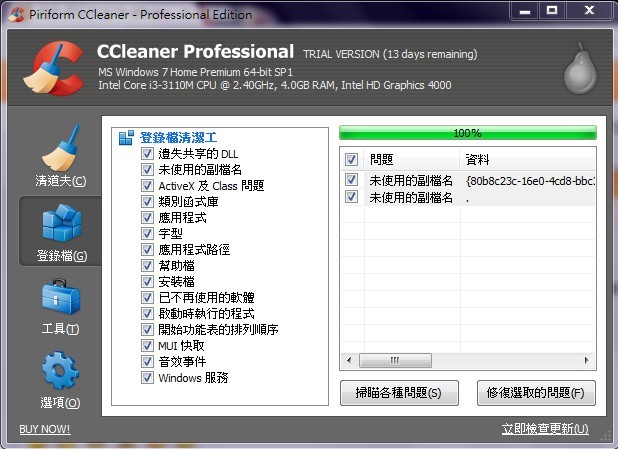Click the 登錄檔清潔工 header grid icon

tap(126, 138)
